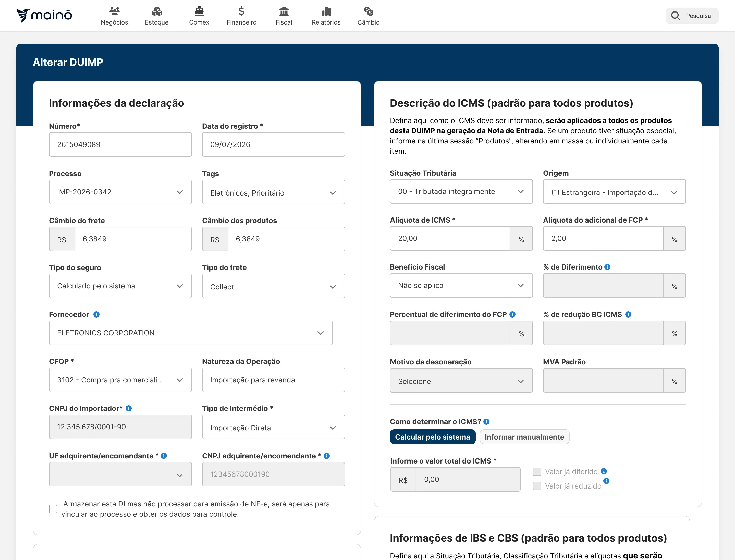Open the Financeiro dollar icon
Viewport: 735px width, 560px height.
241,11
